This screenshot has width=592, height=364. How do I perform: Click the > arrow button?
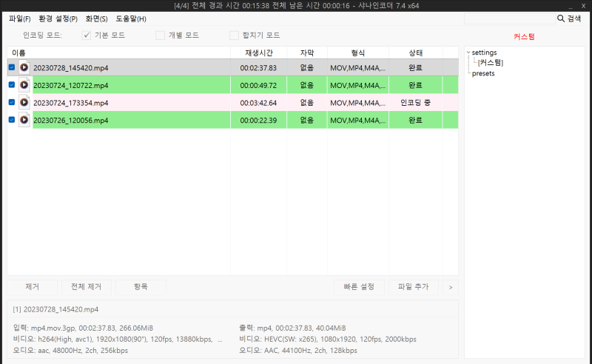451,287
